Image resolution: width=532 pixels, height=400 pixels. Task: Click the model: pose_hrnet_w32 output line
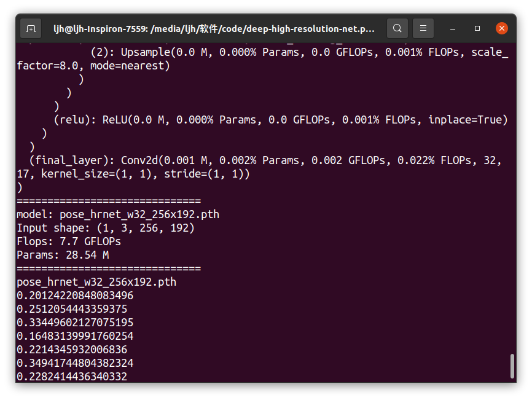(117, 214)
